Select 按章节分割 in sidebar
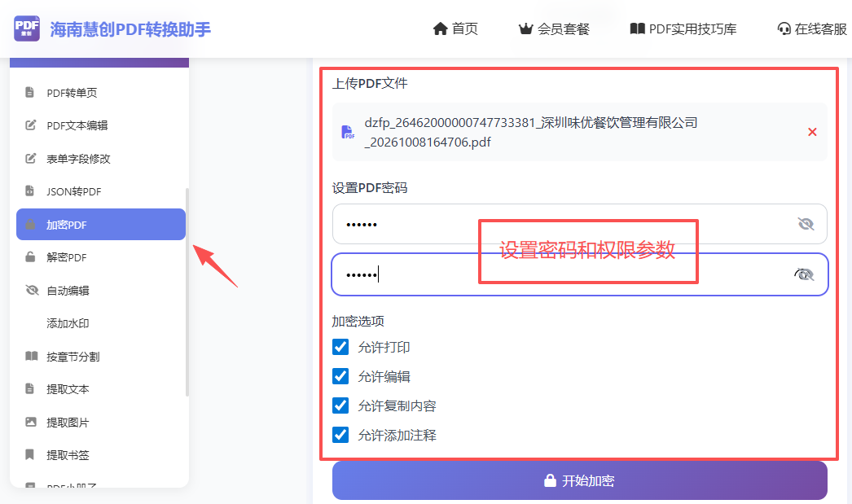The image size is (852, 504). coord(100,357)
